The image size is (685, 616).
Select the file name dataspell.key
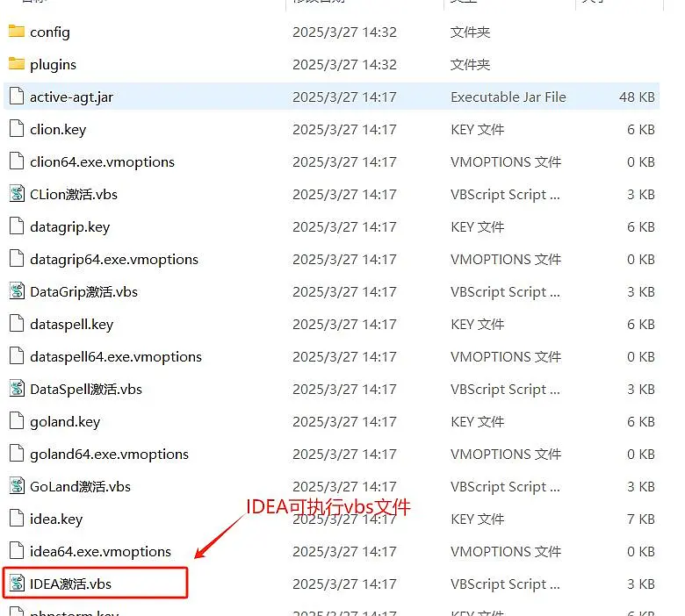72,325
